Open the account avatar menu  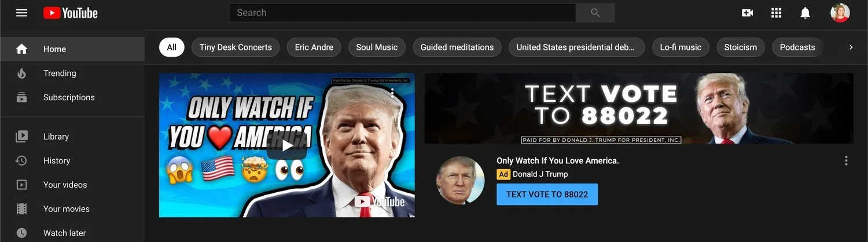[840, 13]
